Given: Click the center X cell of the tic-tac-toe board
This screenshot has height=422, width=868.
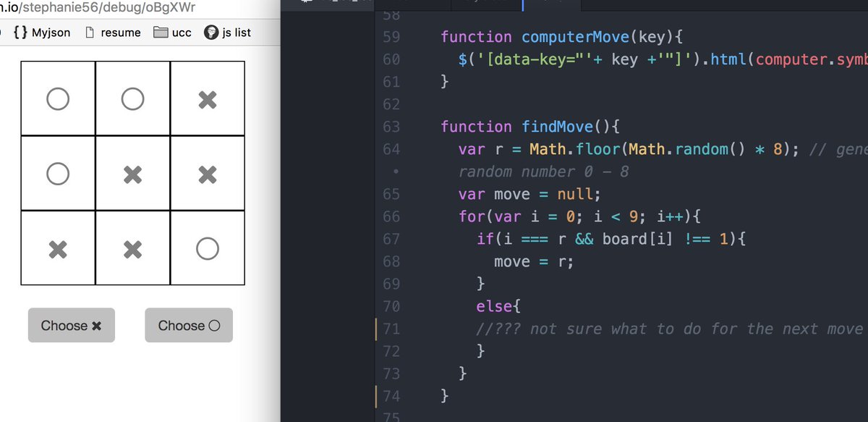Looking at the screenshot, I should (x=132, y=173).
